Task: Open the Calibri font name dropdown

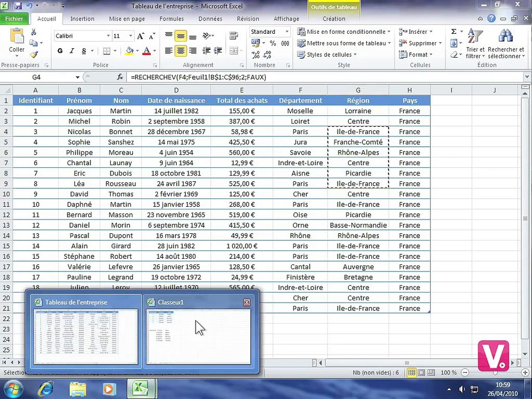Action: (x=108, y=36)
